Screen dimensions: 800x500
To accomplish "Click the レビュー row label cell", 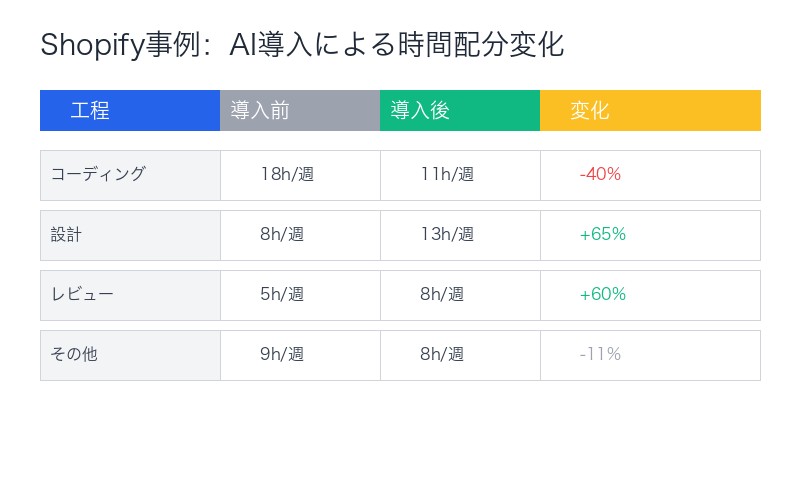I will tap(130, 295).
